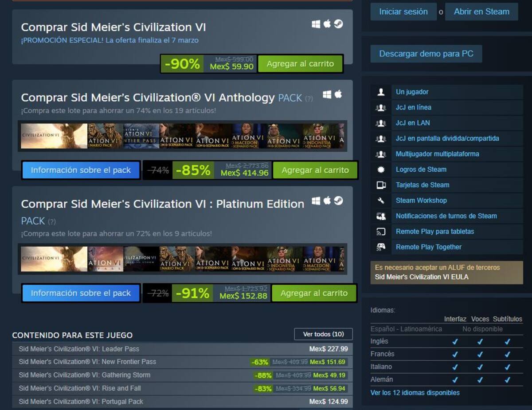Open Sid Meier's Civilization VI EULA link
Image resolution: width=532 pixels, height=410 pixels.
click(422, 277)
